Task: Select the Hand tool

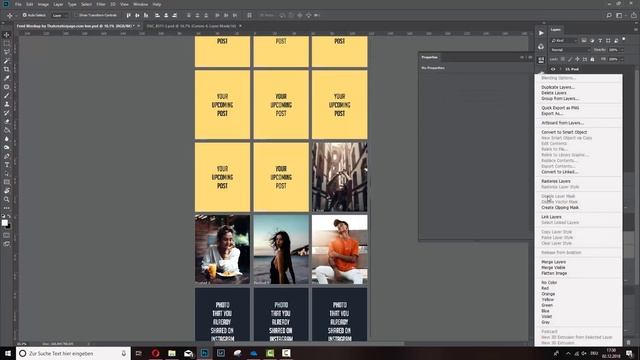Action: (x=7, y=191)
